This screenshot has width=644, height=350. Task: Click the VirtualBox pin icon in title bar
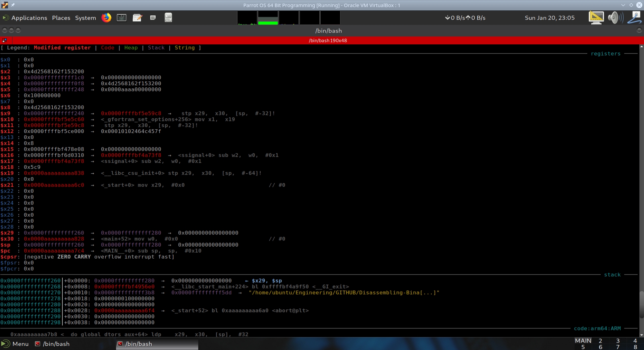click(x=13, y=5)
